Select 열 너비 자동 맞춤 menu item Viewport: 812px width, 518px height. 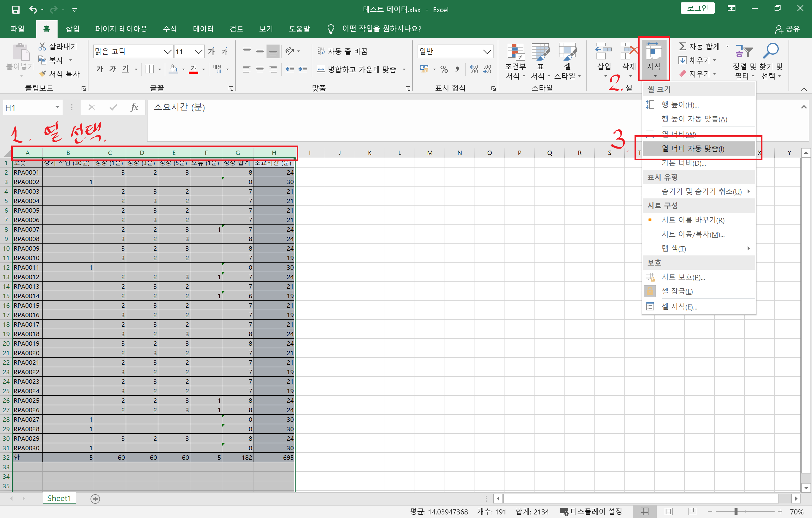point(693,149)
